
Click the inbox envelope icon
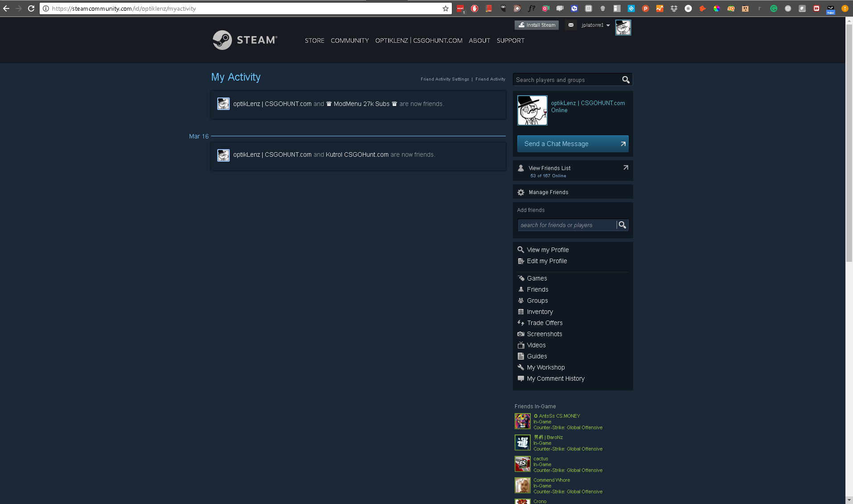tap(571, 25)
